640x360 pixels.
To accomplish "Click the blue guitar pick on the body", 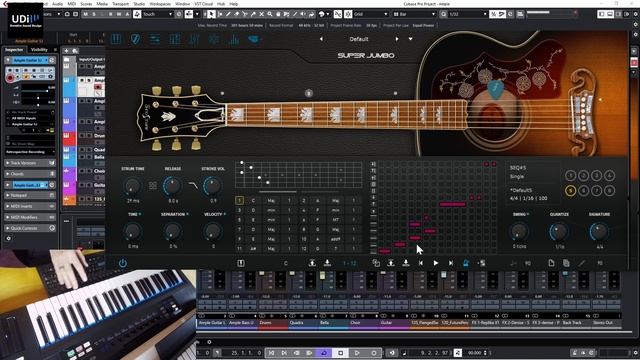I will click(496, 89).
